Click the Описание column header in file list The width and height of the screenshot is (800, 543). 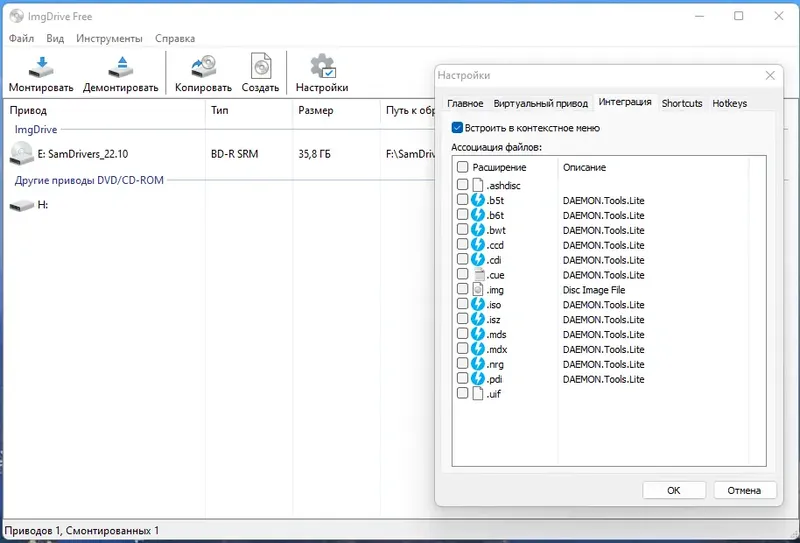[653, 167]
